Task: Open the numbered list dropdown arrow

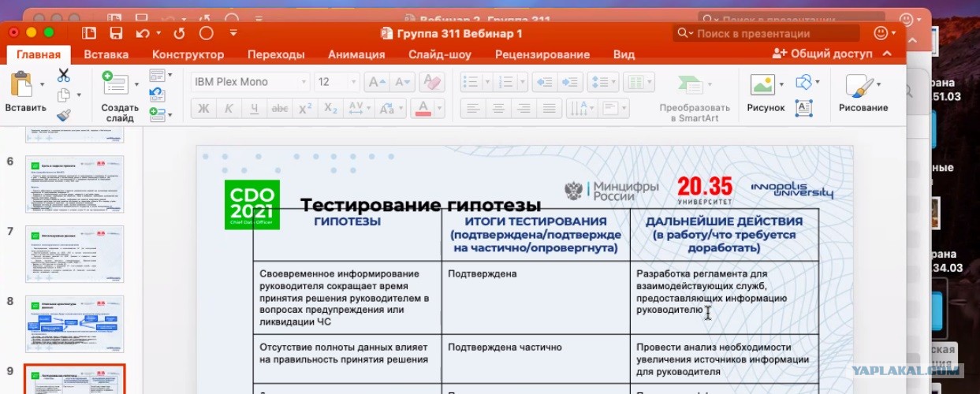Action: pyautogui.click(x=523, y=82)
